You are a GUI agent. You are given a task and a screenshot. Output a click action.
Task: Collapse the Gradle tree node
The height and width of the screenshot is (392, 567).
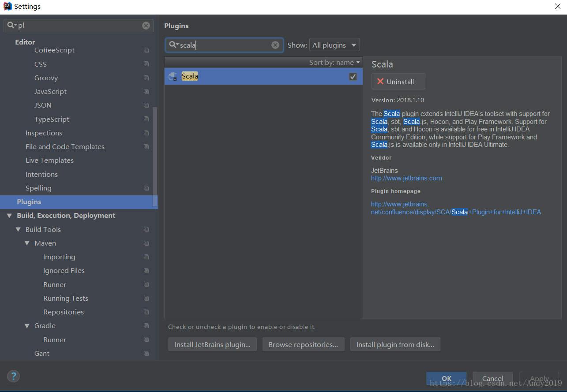(x=27, y=326)
